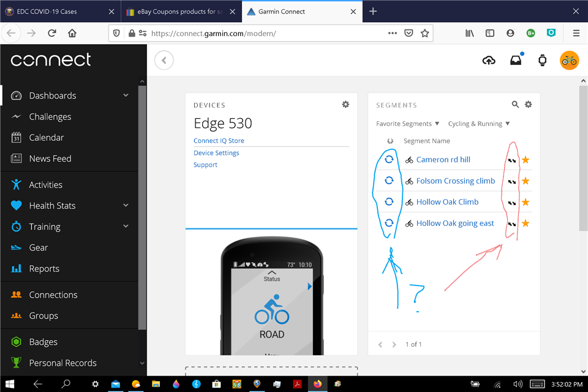
Task: Bookmark this page with the star
Action: (x=424, y=34)
